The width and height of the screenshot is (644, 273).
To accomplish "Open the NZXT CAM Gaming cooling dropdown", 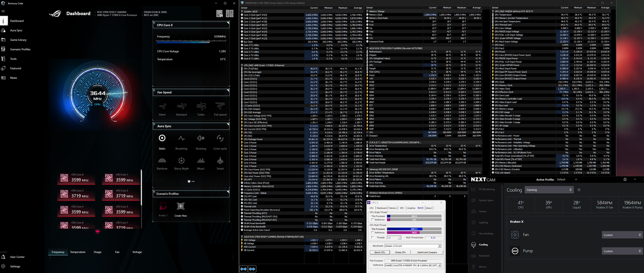I will pyautogui.click(x=549, y=190).
